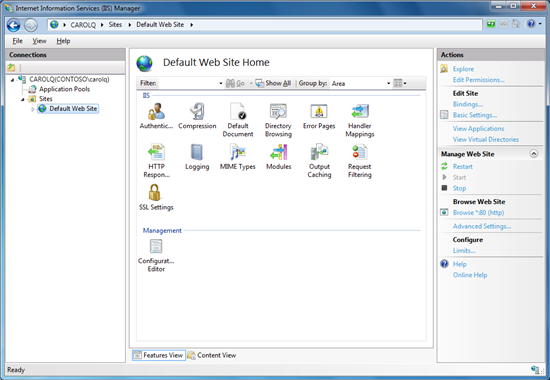Click the Basic Settings page icon
This screenshot has height=380, width=550.
click(x=444, y=115)
